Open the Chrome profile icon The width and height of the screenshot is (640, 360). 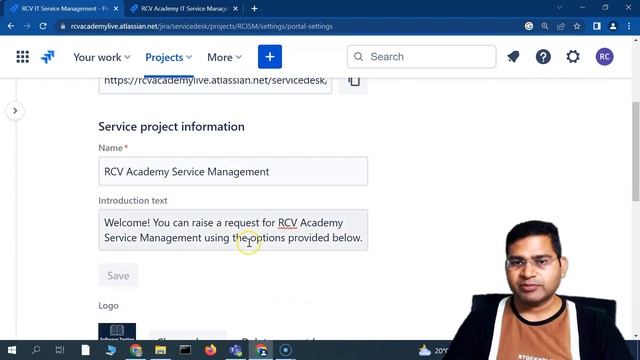[613, 26]
